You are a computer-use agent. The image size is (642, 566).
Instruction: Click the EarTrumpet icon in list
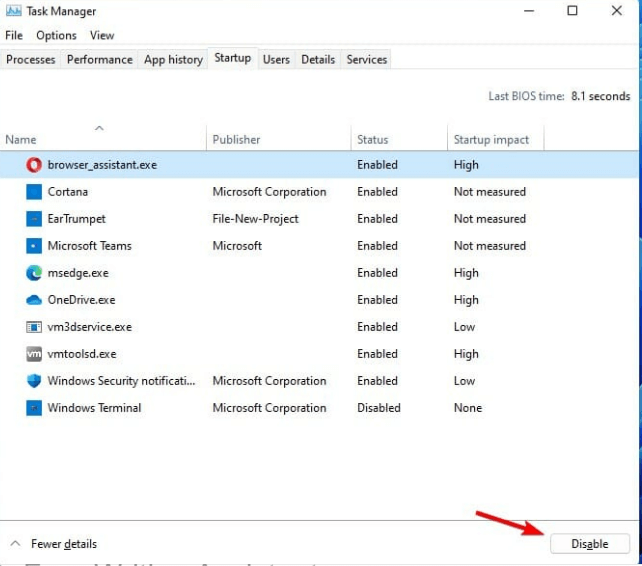pos(33,219)
